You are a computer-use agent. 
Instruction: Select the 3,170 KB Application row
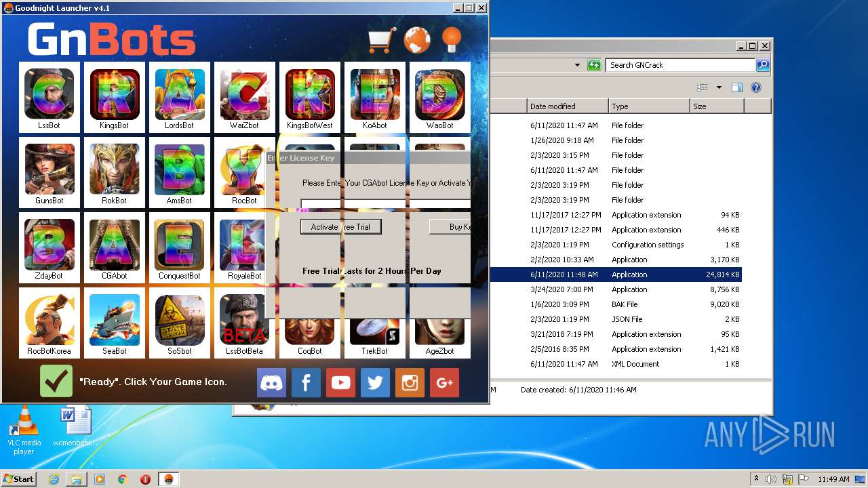[x=616, y=260]
